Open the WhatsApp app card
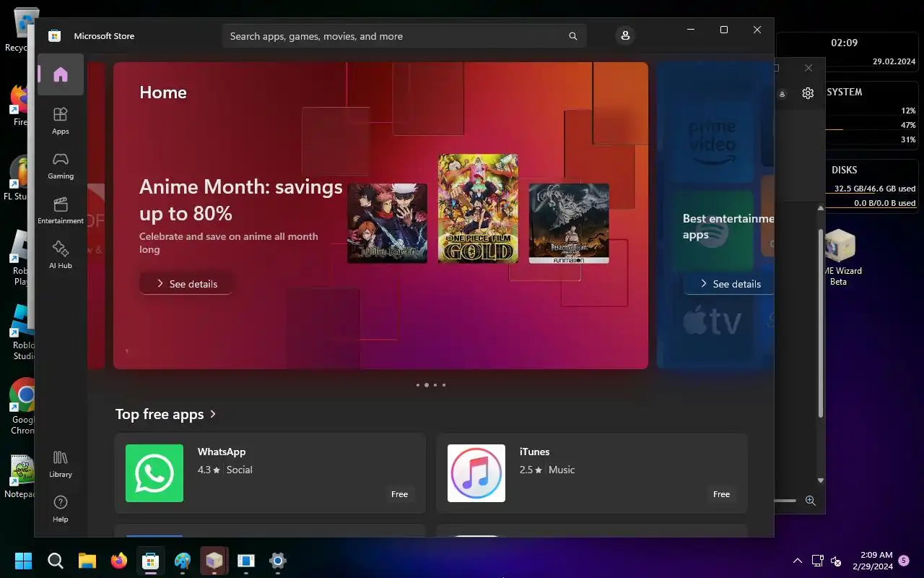The width and height of the screenshot is (924, 578). 270,473
